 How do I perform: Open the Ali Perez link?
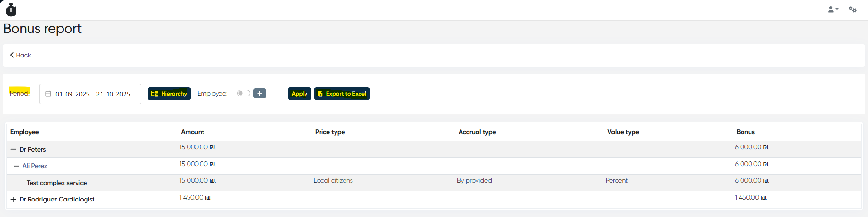pyautogui.click(x=35, y=166)
